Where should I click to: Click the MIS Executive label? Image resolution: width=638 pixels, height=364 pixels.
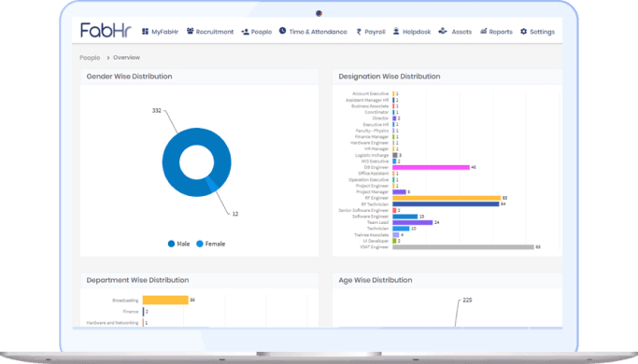(x=375, y=161)
